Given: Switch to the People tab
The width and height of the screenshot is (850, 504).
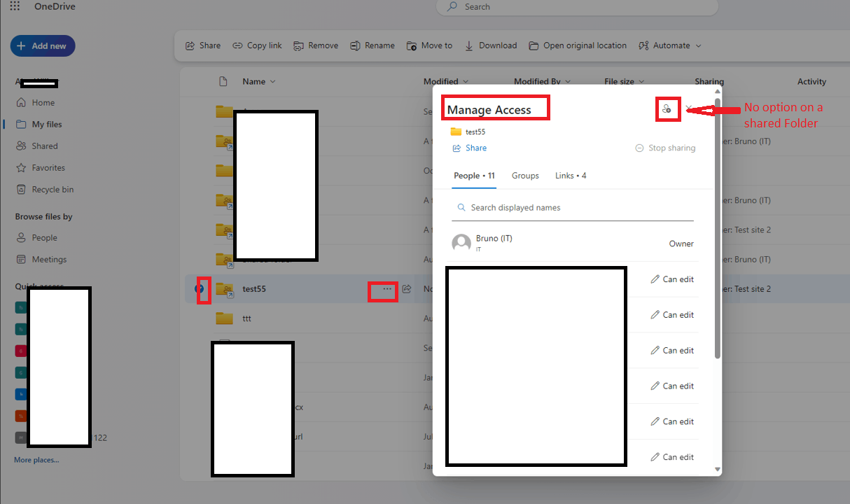Looking at the screenshot, I should [x=474, y=176].
